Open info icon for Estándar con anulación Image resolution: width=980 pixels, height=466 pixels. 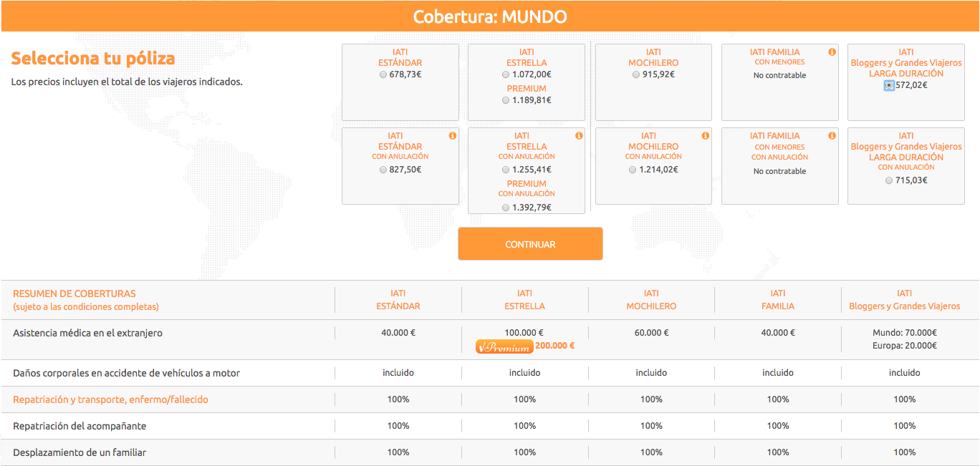(x=452, y=136)
